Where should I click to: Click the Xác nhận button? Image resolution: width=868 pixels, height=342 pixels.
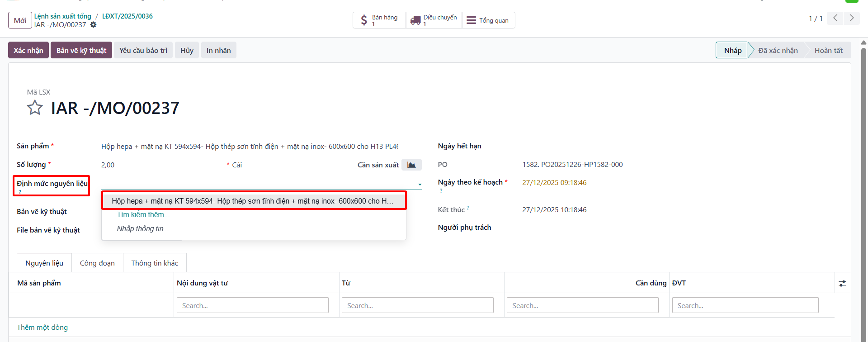pyautogui.click(x=28, y=50)
